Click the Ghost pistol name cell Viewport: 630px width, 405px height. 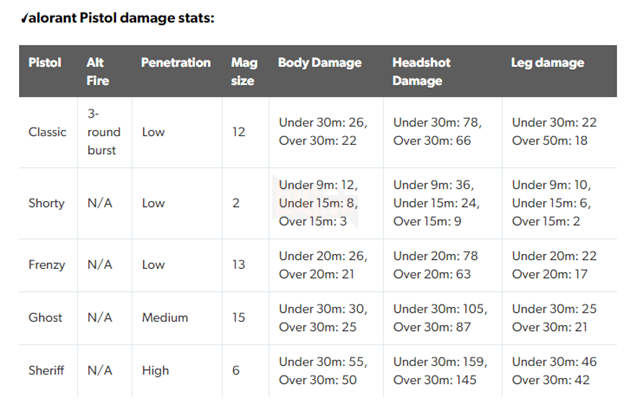click(x=45, y=317)
